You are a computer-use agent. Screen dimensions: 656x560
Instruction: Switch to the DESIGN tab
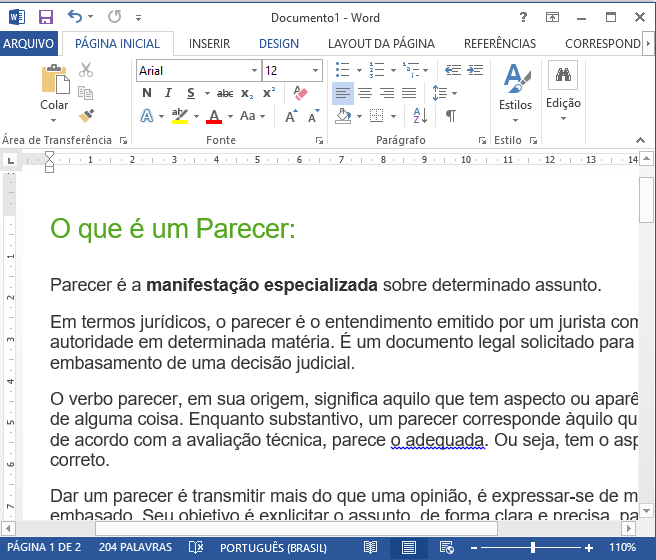coord(279,43)
